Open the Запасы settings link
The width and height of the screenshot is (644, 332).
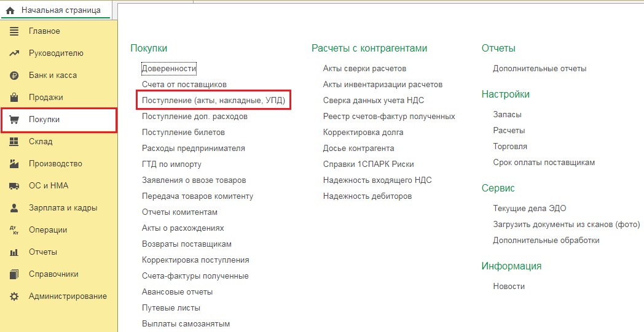pyautogui.click(x=507, y=115)
